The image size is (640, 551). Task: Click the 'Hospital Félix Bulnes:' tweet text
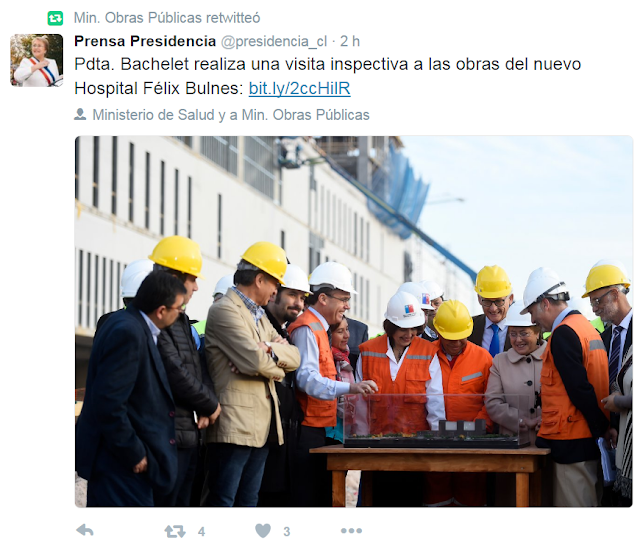[x=159, y=88]
